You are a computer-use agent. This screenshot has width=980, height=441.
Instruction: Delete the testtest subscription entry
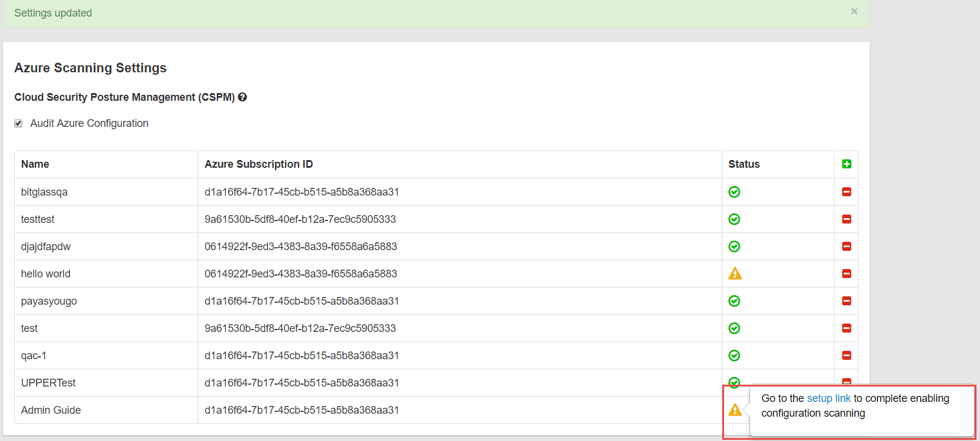point(846,219)
